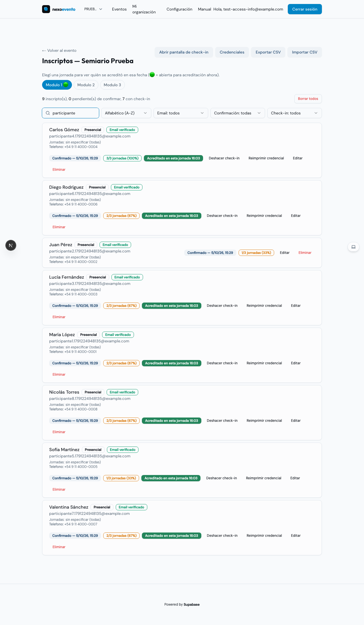364x625 pixels.
Task: Follow the Volver al evento link
Action: 59,50
